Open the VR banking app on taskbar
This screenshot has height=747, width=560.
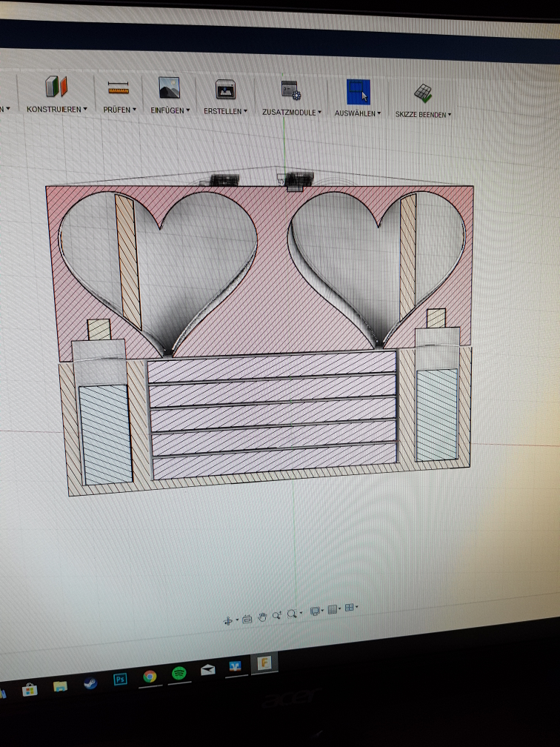(x=236, y=666)
